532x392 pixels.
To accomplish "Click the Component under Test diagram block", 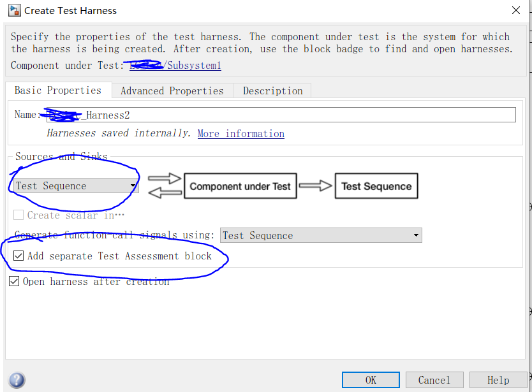I will point(240,186).
